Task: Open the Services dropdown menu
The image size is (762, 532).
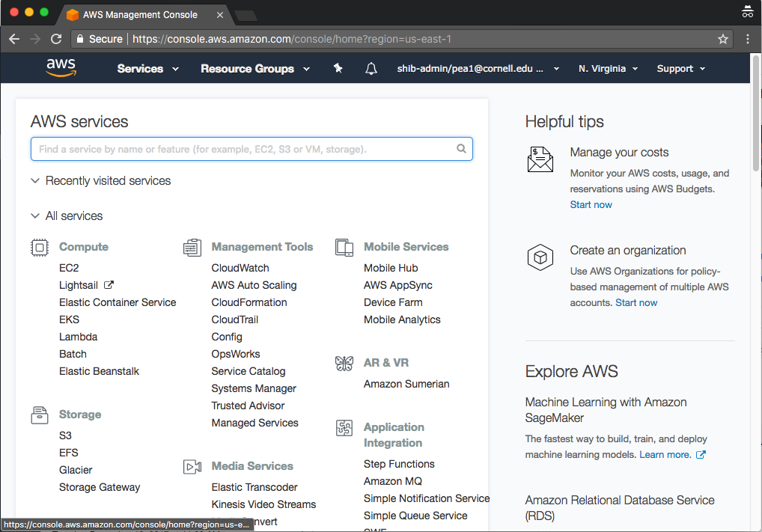Action: 147,69
